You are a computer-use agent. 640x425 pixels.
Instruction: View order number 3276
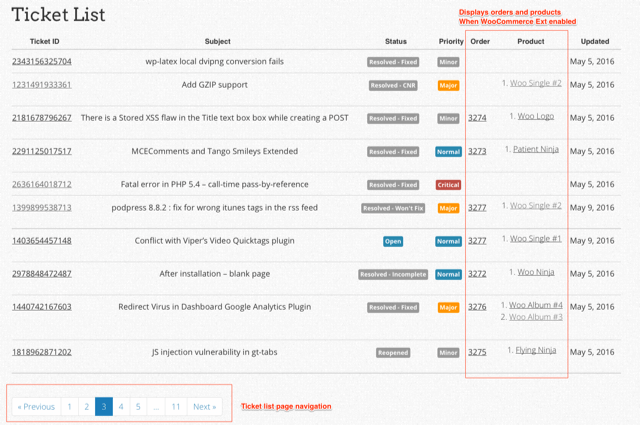pyautogui.click(x=477, y=307)
